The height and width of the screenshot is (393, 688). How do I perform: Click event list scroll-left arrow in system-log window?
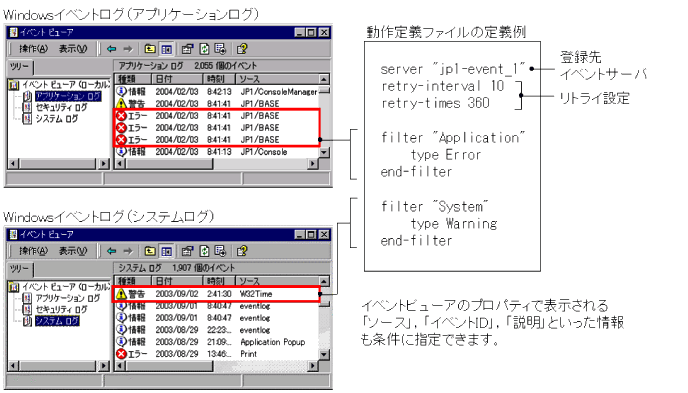click(120, 366)
